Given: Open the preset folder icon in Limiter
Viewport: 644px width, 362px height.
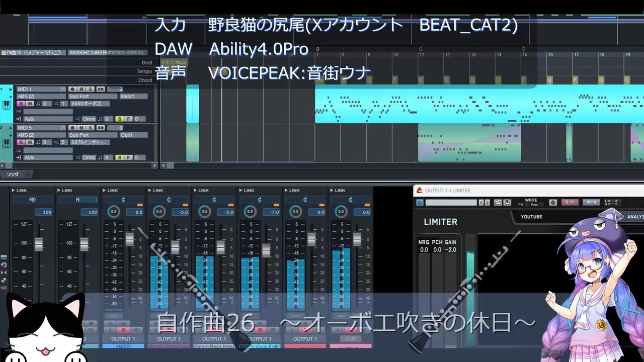Looking at the screenshot, I should click(x=498, y=203).
